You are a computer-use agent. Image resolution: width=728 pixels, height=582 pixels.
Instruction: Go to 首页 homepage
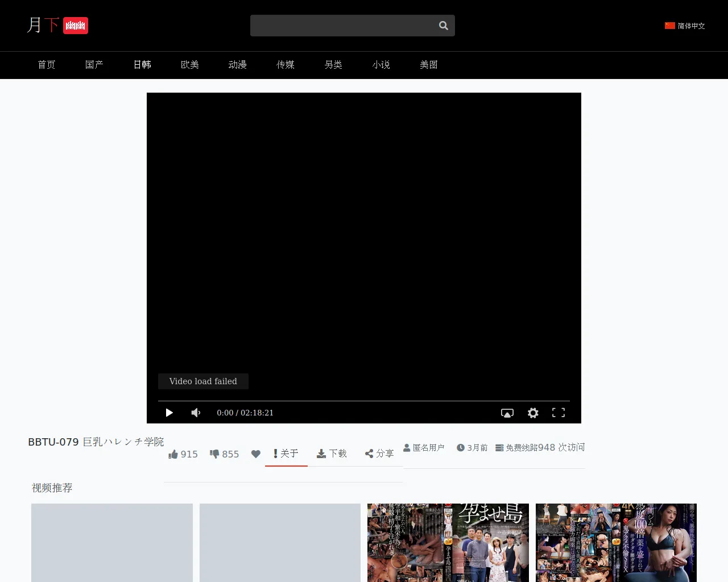tap(46, 65)
